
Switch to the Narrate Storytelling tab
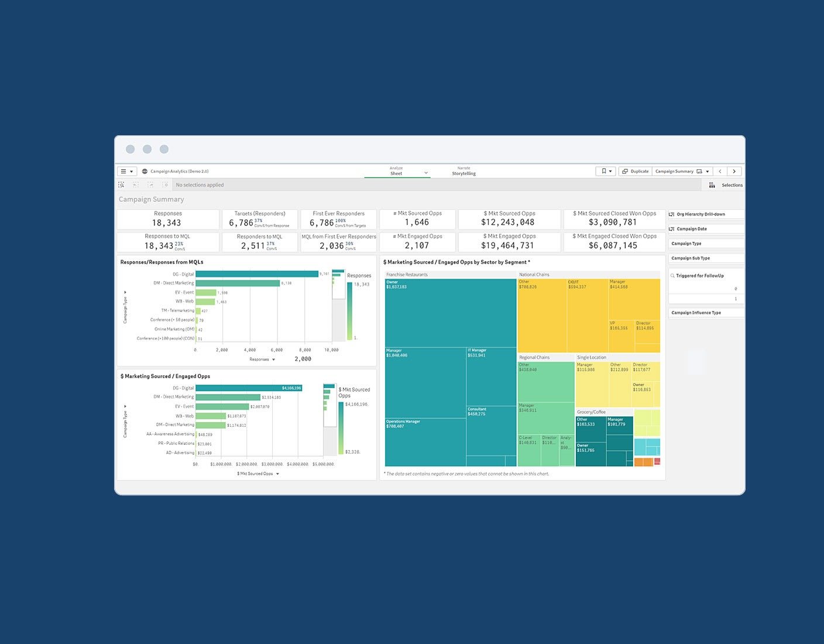pos(463,171)
